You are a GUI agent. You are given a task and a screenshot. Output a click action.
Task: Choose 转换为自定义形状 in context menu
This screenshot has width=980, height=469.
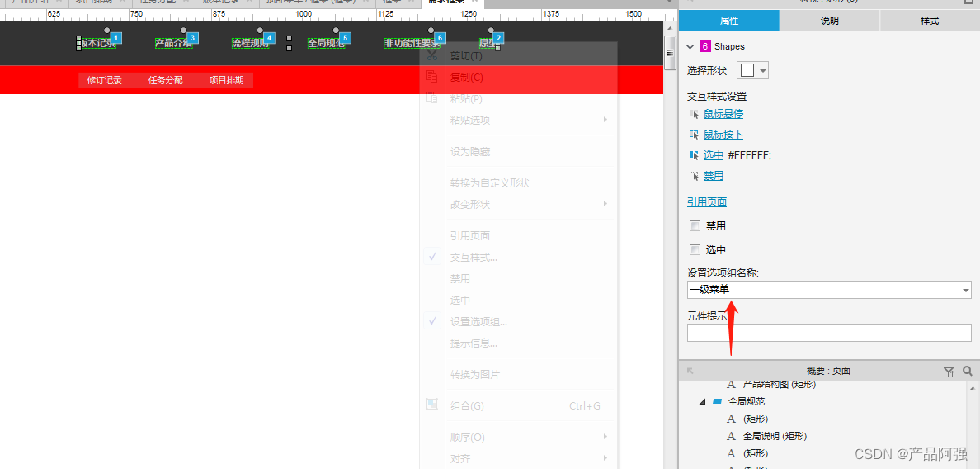pyautogui.click(x=518, y=183)
